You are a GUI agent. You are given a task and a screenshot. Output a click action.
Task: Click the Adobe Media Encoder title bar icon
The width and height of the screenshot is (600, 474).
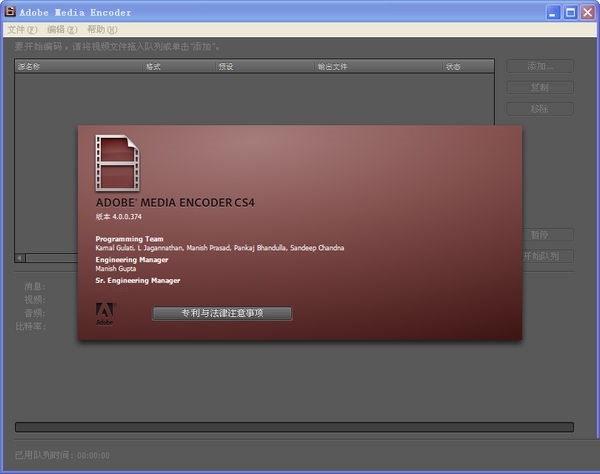[x=10, y=11]
